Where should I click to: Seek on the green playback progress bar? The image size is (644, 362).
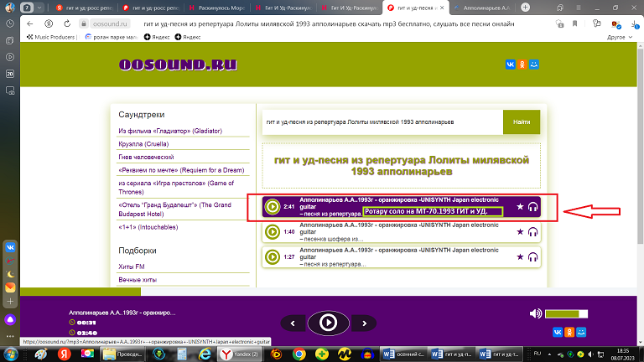pos(80,292)
